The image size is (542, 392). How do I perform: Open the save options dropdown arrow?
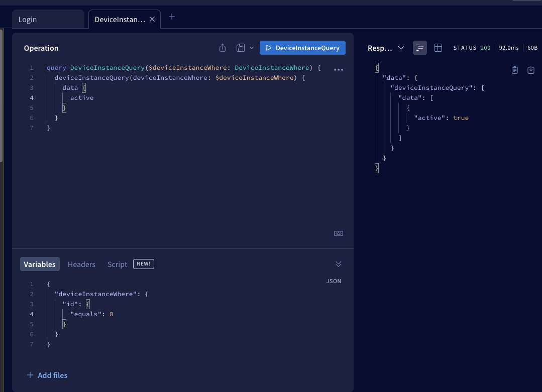coord(252,48)
